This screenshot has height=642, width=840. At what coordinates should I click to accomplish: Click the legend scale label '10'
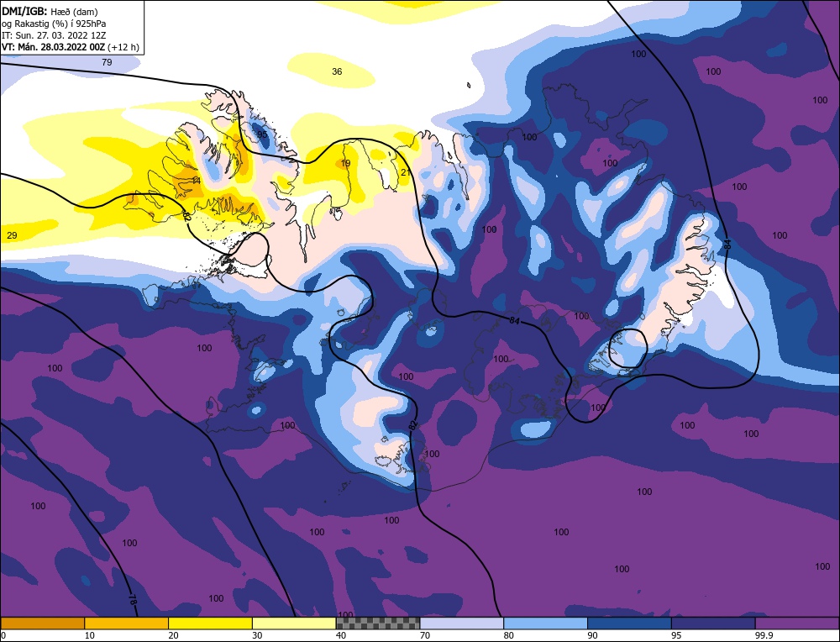click(90, 635)
